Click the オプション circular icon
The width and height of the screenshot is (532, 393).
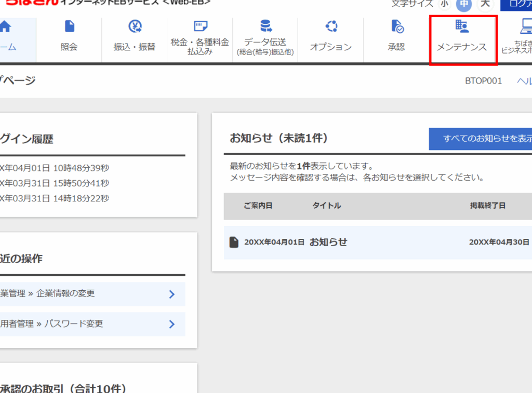pos(331,26)
